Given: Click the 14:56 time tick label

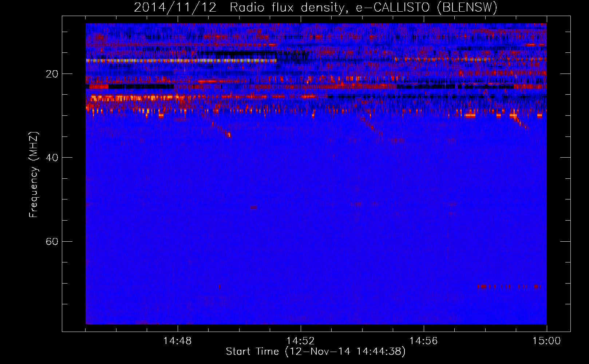Looking at the screenshot, I should click(423, 341).
